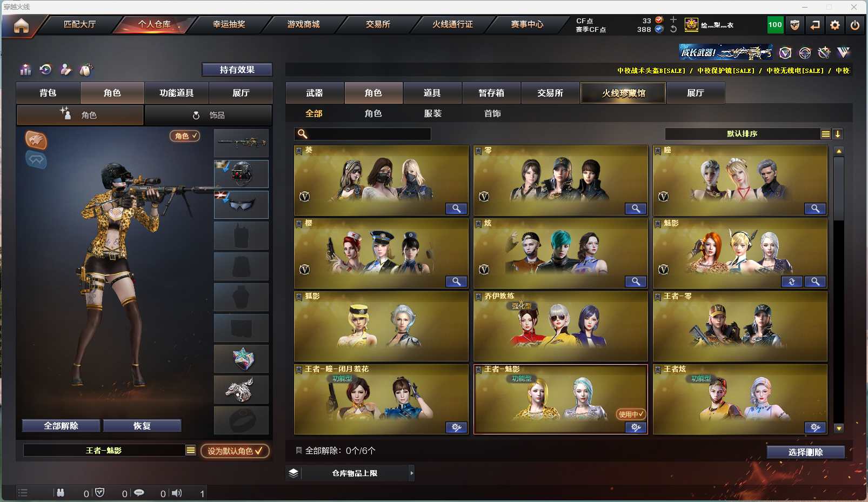The image size is (868, 502).
Task: Click the character list vertical scrollbar
Action: click(x=839, y=290)
